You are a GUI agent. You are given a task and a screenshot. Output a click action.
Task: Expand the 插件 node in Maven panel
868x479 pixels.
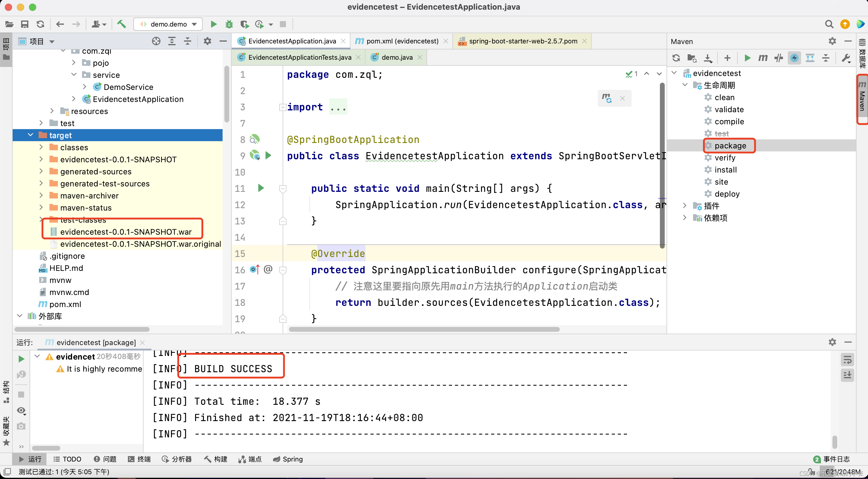tap(684, 206)
